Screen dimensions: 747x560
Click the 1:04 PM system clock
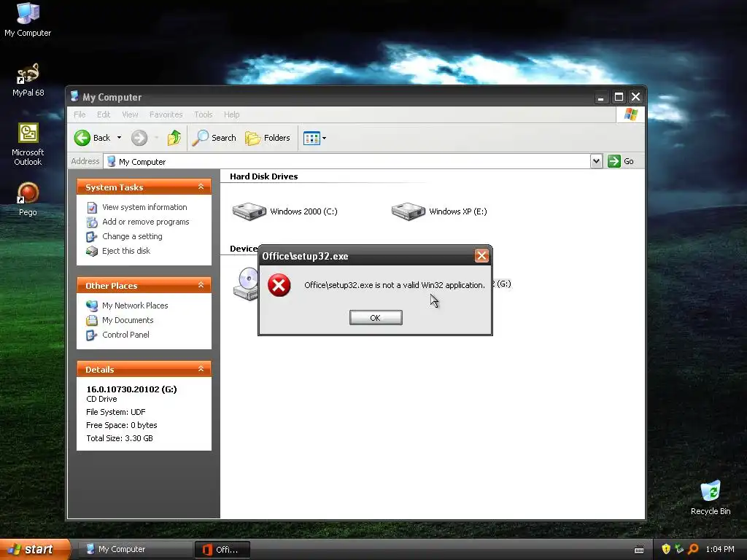pos(720,550)
